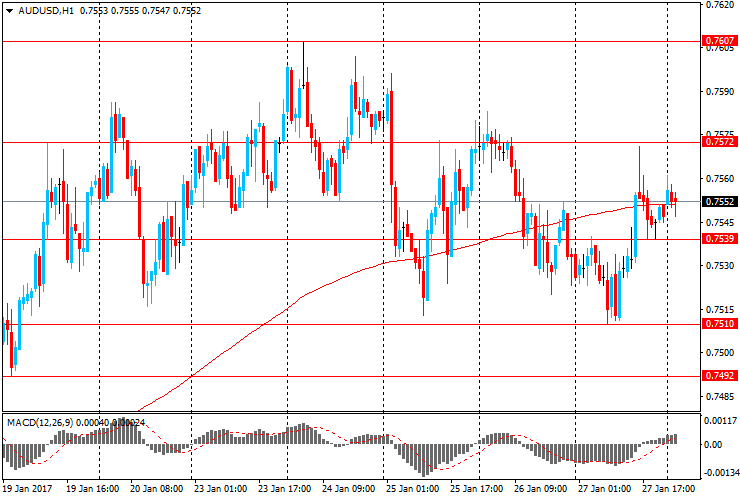This screenshot has height=500, width=740.
Task: Select the 0.7539 red price label
Action: [720, 239]
